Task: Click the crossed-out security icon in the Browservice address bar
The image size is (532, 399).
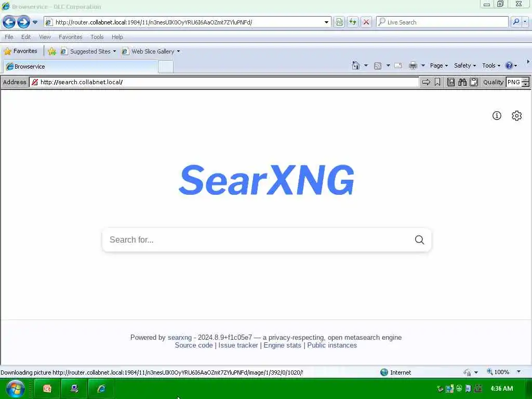Action: tap(35, 82)
